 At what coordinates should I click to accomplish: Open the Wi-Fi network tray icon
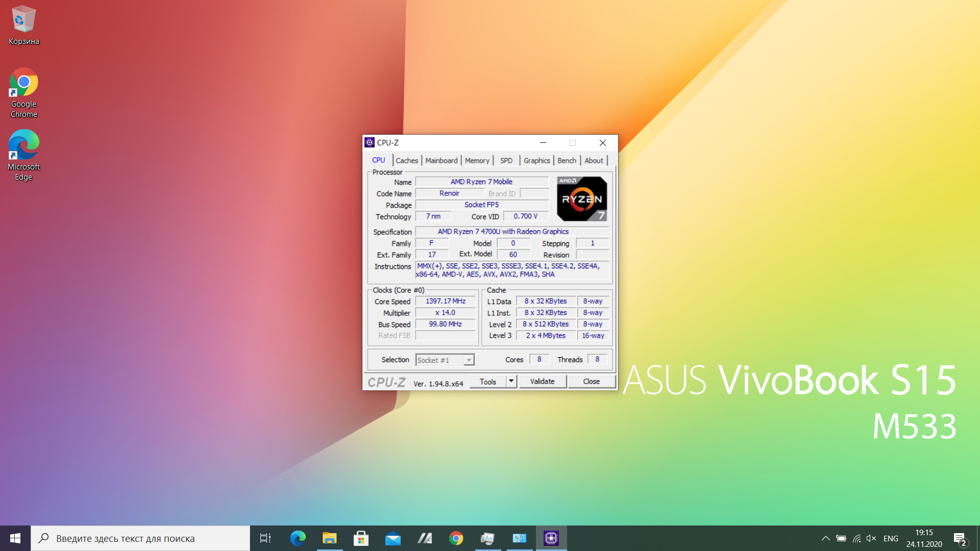856,538
